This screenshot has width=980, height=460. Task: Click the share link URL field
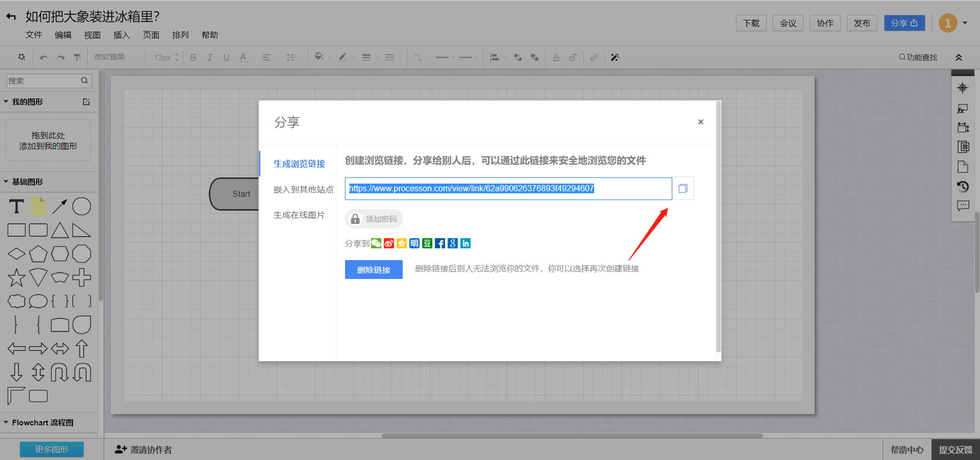coord(508,189)
